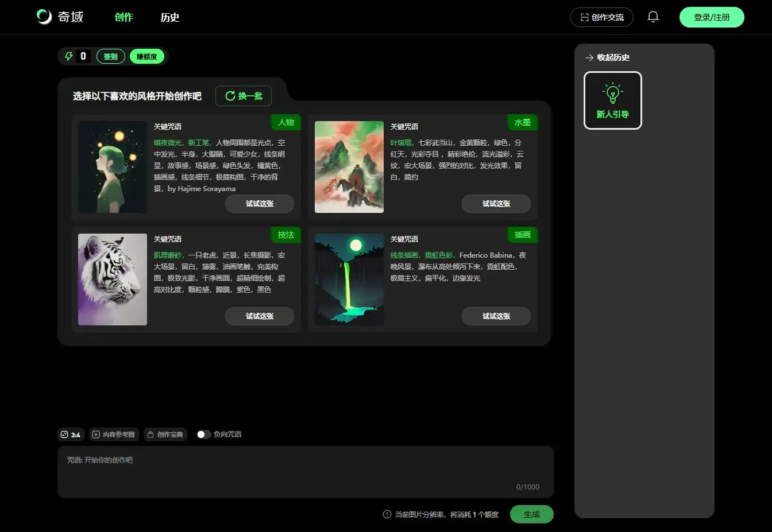Click the lightning credits icon

69,56
